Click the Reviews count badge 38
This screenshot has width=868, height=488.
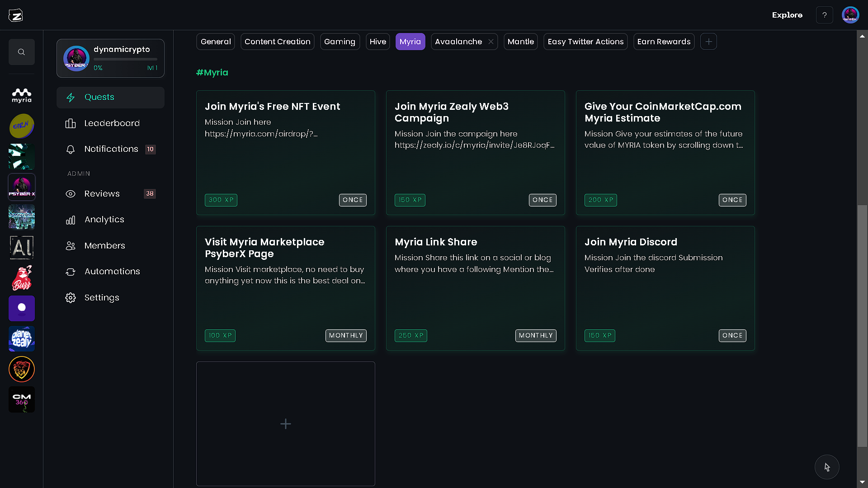(x=150, y=194)
